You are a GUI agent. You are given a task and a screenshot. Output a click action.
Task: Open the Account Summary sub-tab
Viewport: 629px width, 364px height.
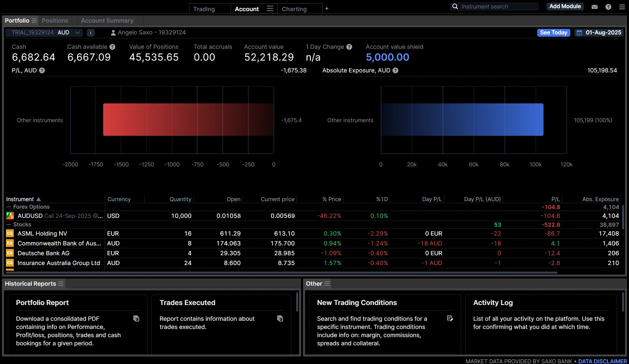[107, 20]
